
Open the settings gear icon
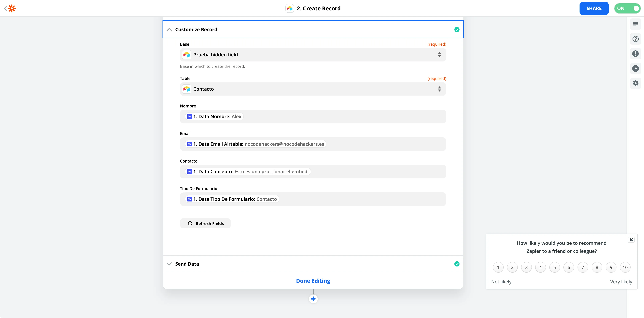pyautogui.click(x=635, y=83)
